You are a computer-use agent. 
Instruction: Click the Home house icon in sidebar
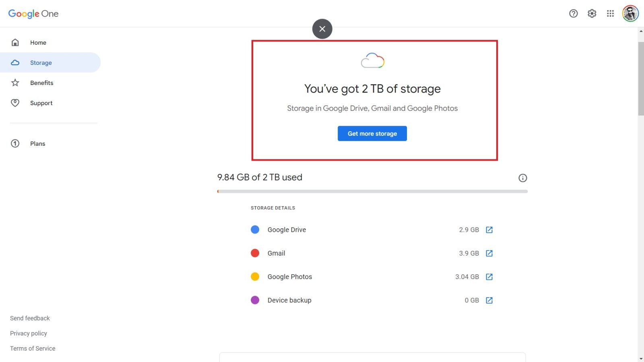pyautogui.click(x=15, y=42)
